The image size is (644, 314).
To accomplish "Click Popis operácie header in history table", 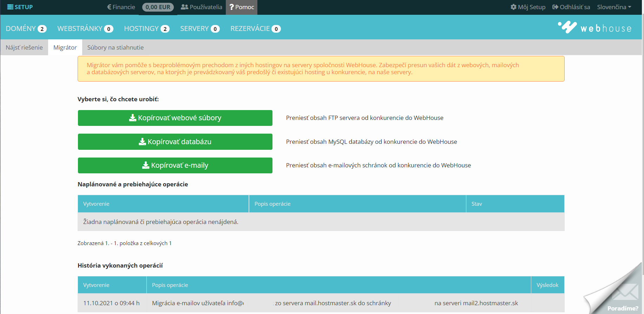I will click(x=339, y=285).
